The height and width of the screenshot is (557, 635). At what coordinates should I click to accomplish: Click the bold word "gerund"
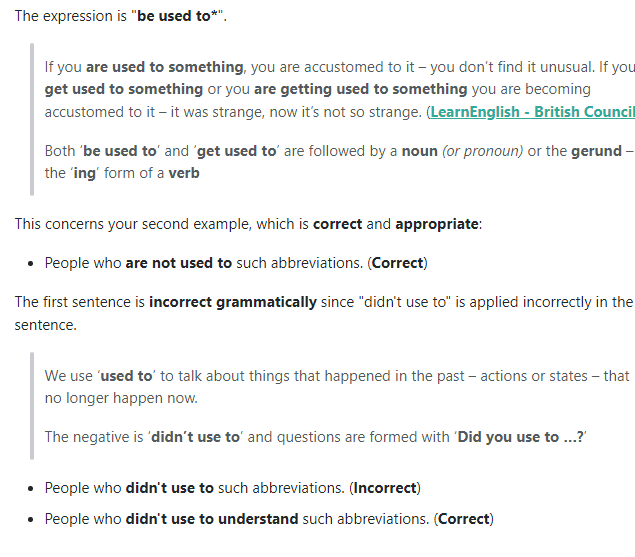[x=596, y=151]
